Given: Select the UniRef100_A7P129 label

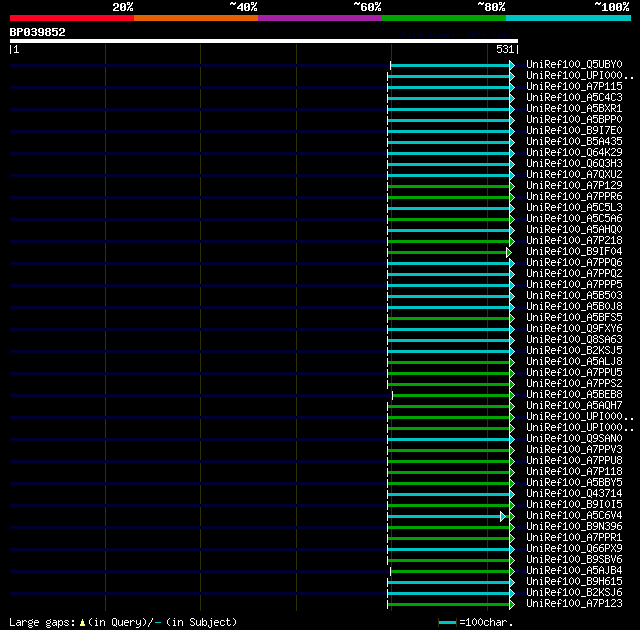Looking at the screenshot, I should [574, 186].
